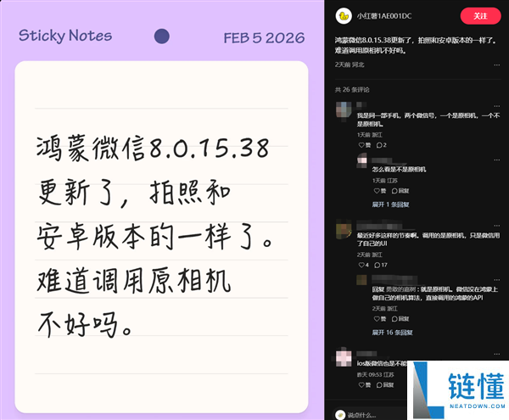
Task: Open the sticky note image
Action: 162,210
